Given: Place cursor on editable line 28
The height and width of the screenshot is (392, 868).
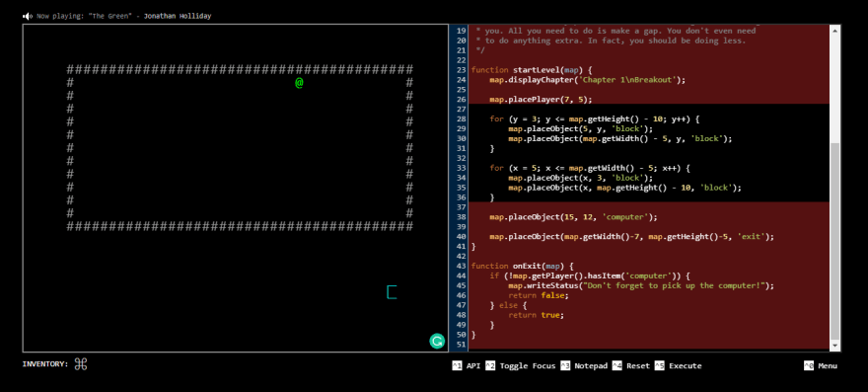Looking at the screenshot, I should pyautogui.click(x=649, y=119).
